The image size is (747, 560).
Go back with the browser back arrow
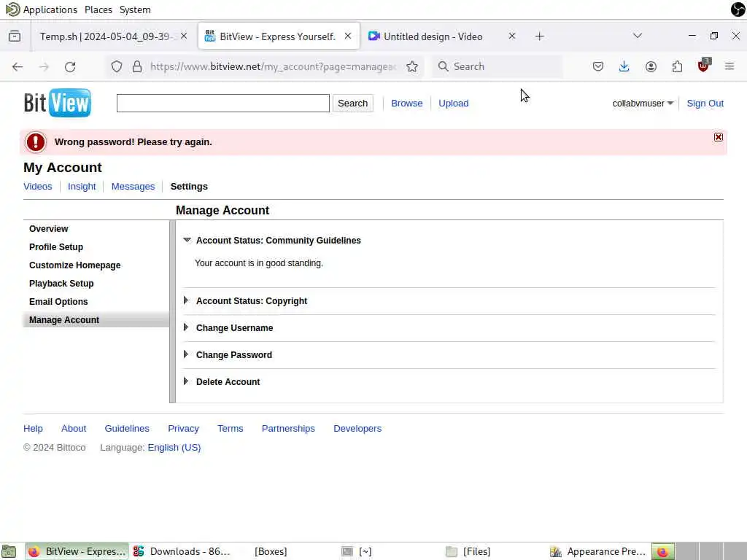tap(18, 66)
